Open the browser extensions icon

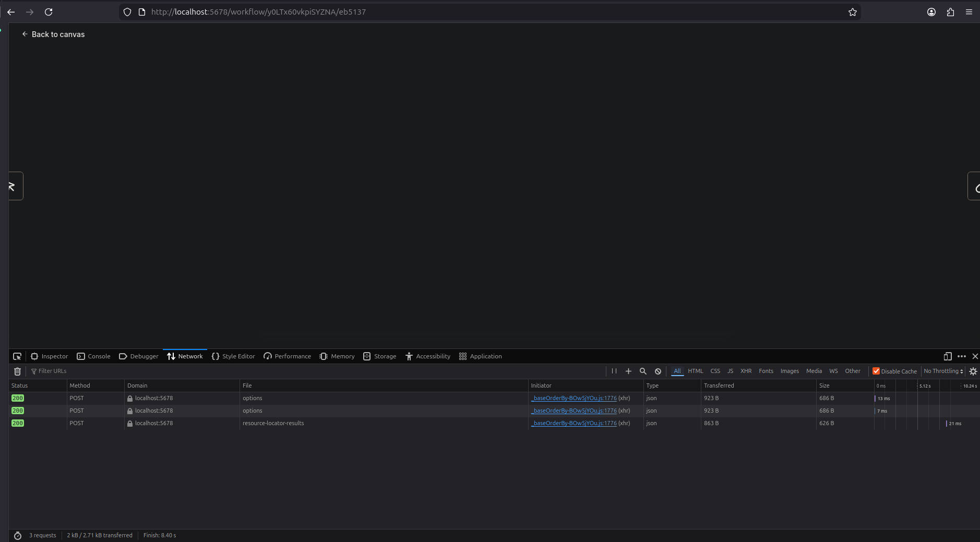click(x=950, y=12)
